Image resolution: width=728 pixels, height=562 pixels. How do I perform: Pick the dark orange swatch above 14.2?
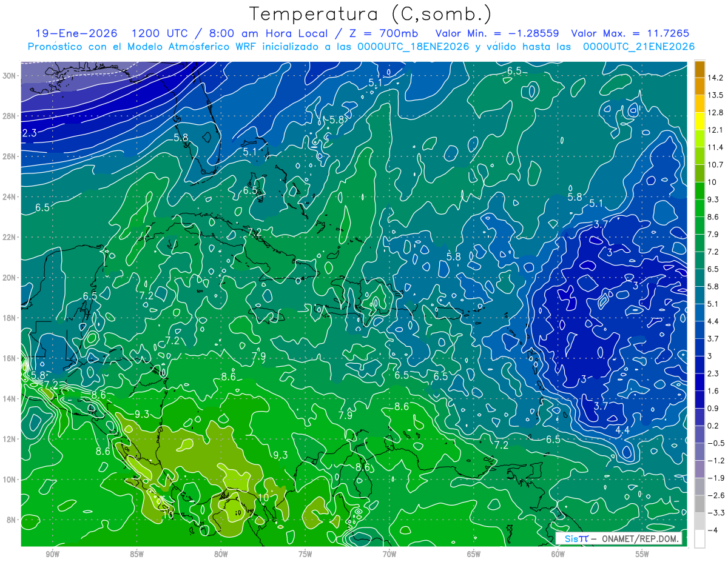click(699, 69)
